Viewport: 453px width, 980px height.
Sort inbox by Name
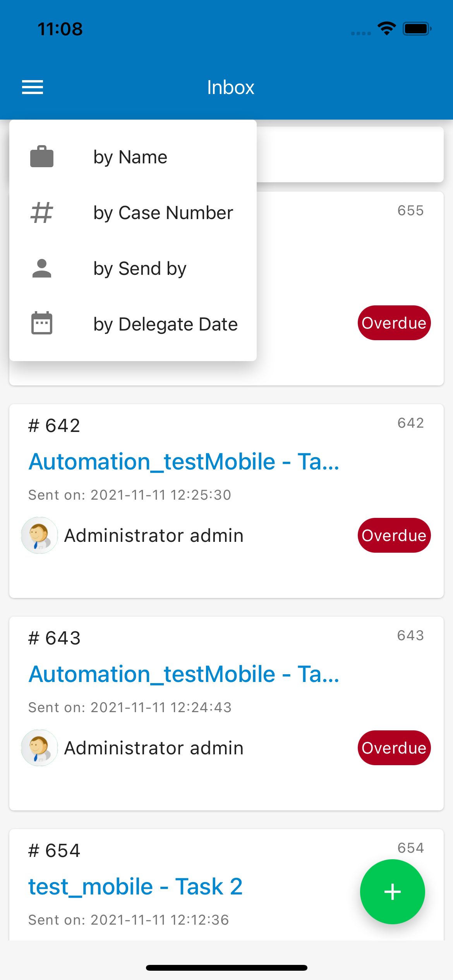pos(130,157)
